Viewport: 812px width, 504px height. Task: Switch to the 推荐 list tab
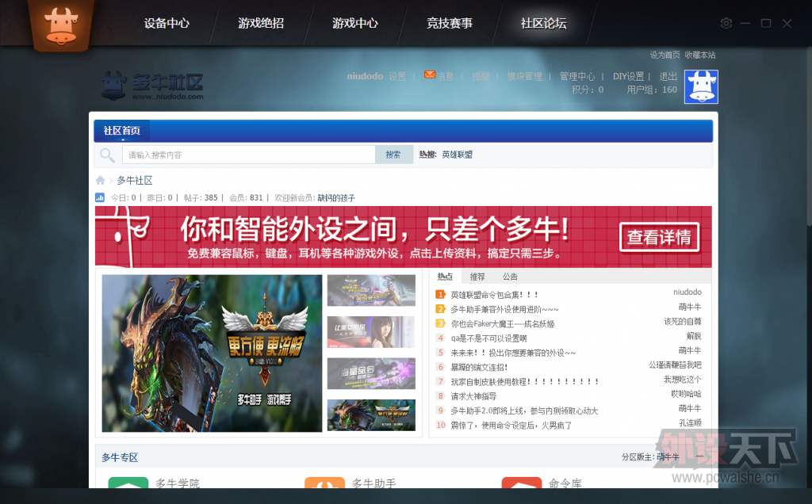(x=477, y=277)
